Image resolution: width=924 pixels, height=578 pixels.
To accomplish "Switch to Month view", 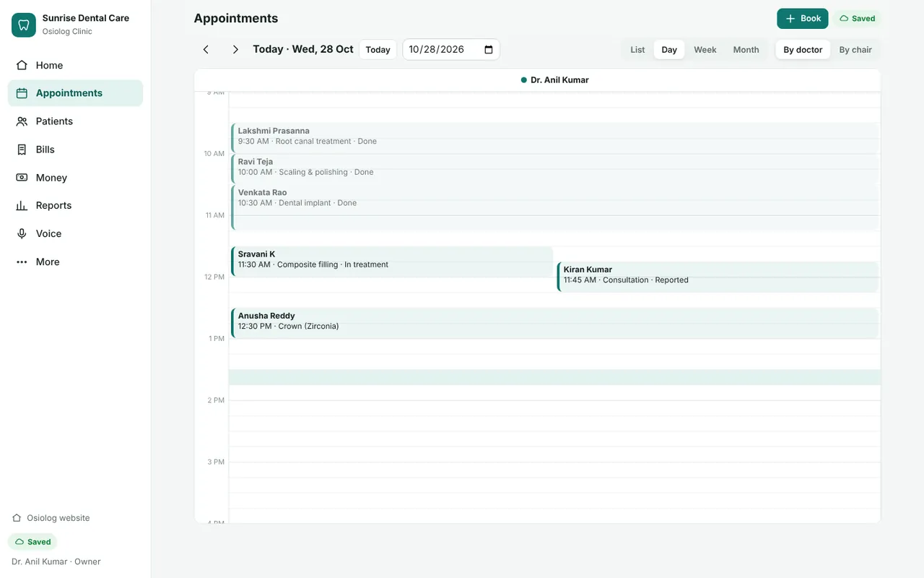I will (746, 50).
